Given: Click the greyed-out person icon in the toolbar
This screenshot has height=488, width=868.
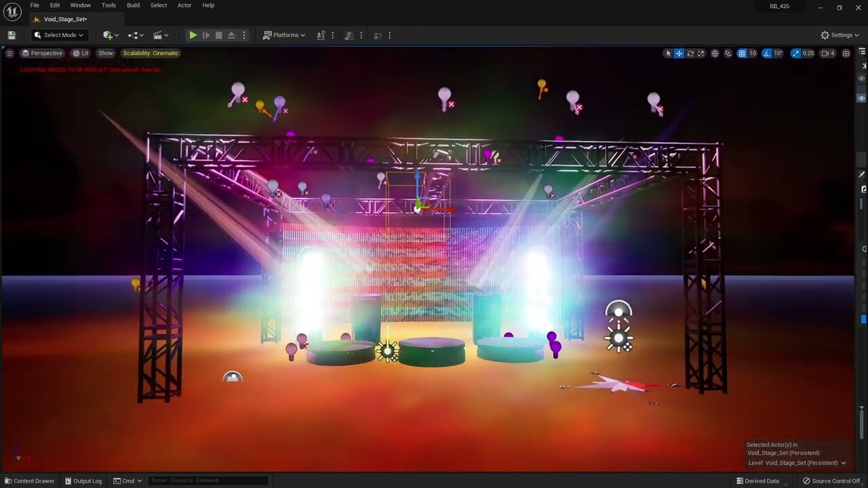Looking at the screenshot, I should (x=349, y=35).
